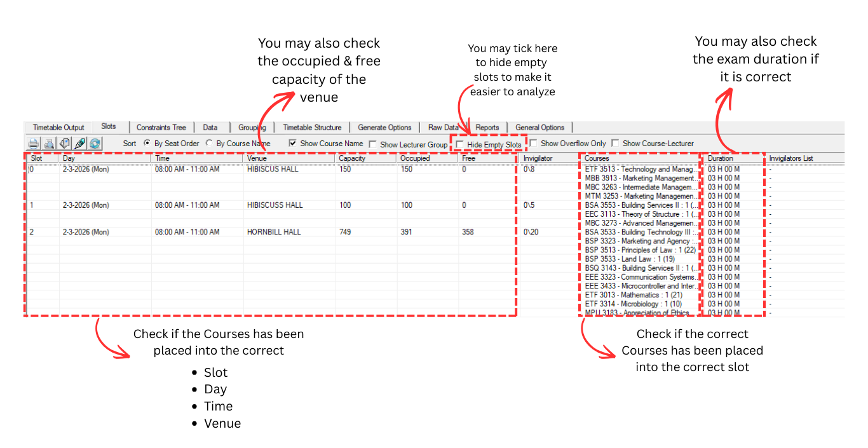Select HORNBILL HALL venue cell
This screenshot has width=868, height=448.
point(274,233)
